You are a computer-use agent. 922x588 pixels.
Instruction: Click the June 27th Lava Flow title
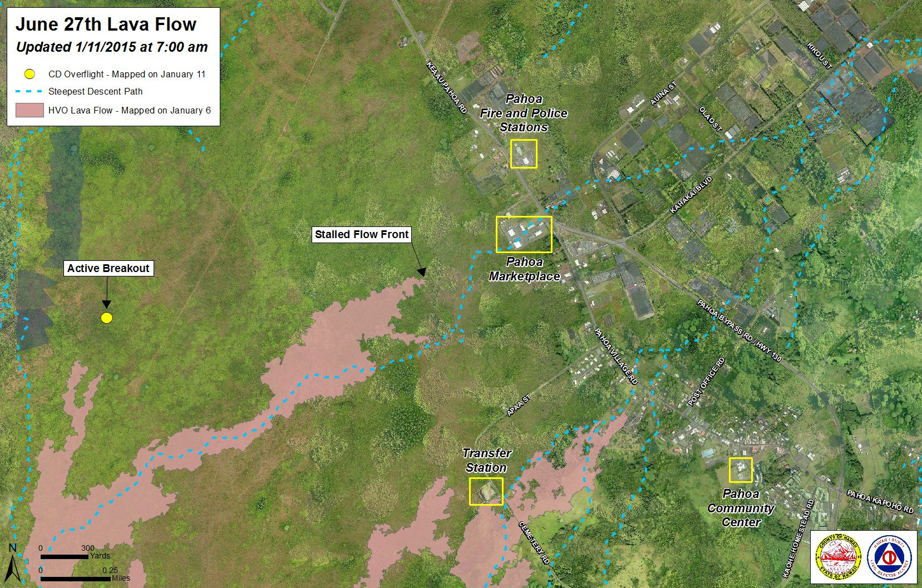click(x=106, y=24)
